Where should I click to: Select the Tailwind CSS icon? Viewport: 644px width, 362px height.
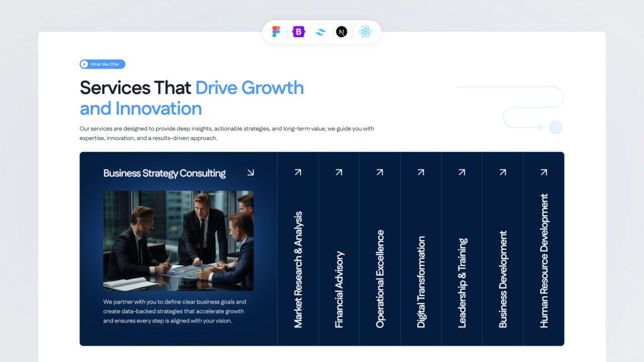coord(320,32)
